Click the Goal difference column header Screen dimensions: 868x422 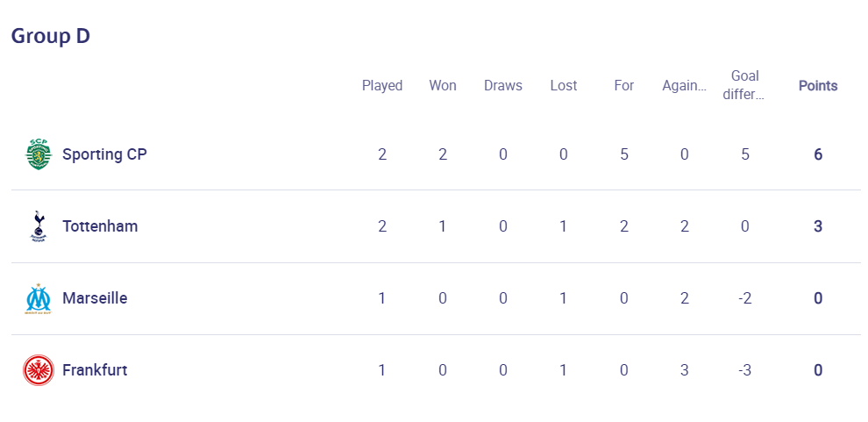745,85
